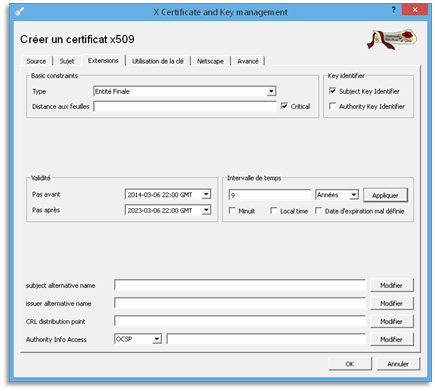This screenshot has width=435, height=391.
Task: Click the Distance aux feuilles input field
Action: click(x=185, y=107)
